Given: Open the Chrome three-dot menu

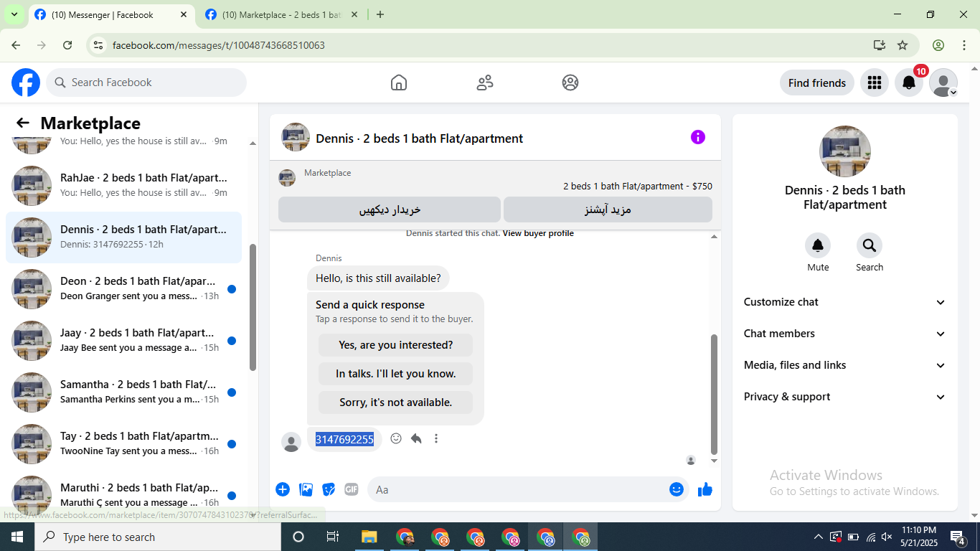Looking at the screenshot, I should tap(964, 45).
